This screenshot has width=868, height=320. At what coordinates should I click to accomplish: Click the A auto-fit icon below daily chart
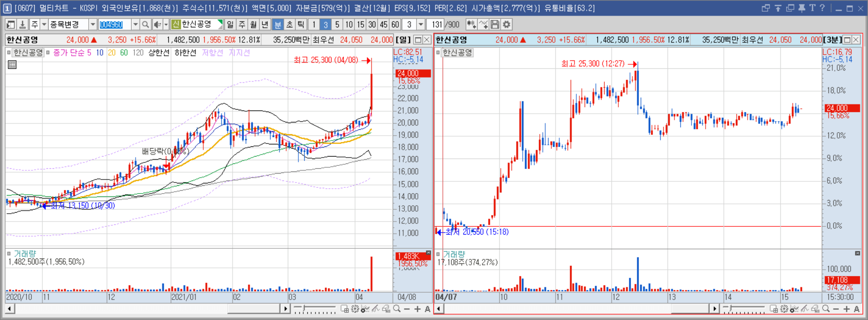[x=428, y=309]
